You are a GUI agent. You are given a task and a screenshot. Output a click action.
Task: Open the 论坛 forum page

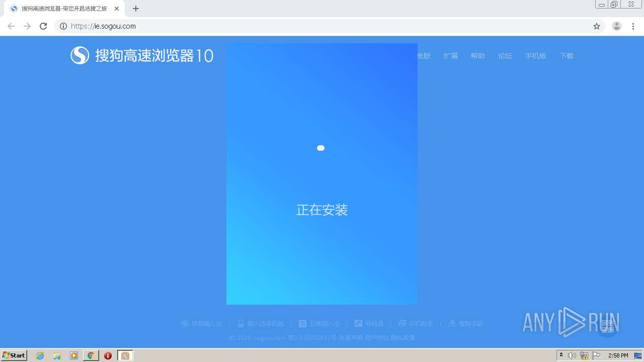[505, 56]
